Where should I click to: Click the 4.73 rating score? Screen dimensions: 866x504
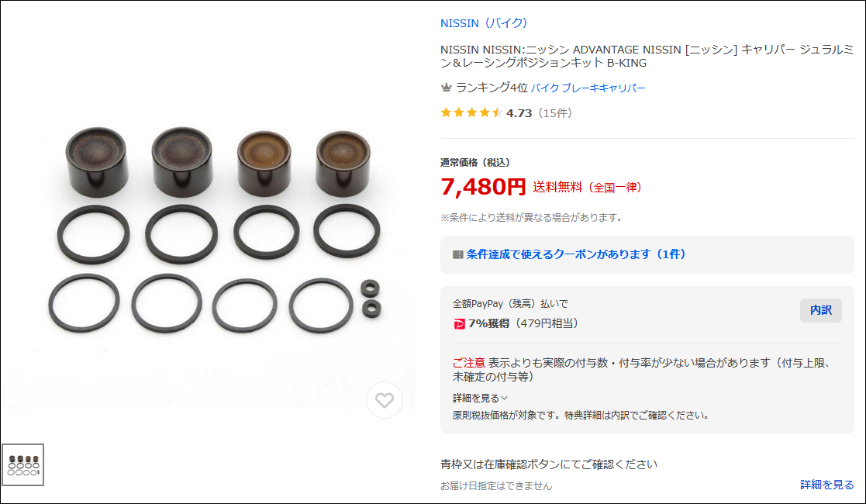[x=519, y=113]
